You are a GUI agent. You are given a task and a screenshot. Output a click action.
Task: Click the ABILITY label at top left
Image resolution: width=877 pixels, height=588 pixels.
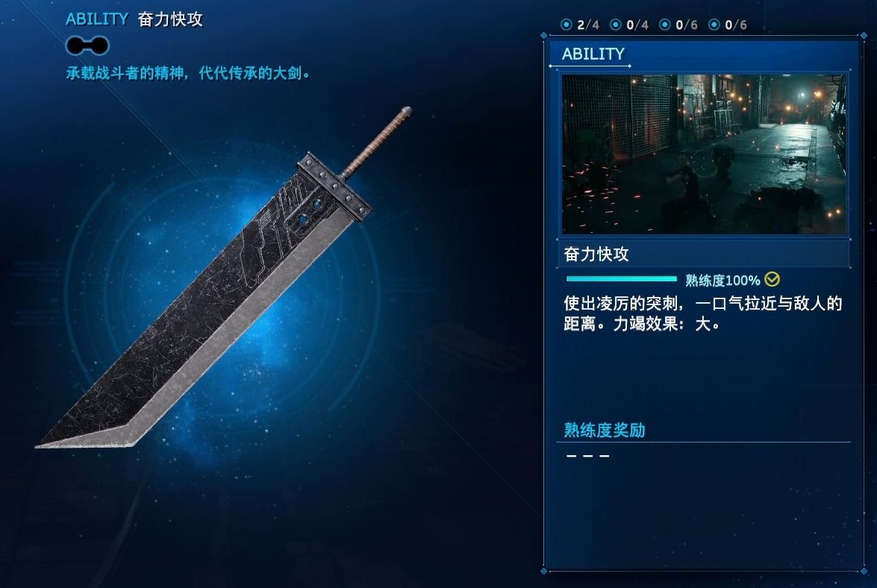tap(97, 19)
